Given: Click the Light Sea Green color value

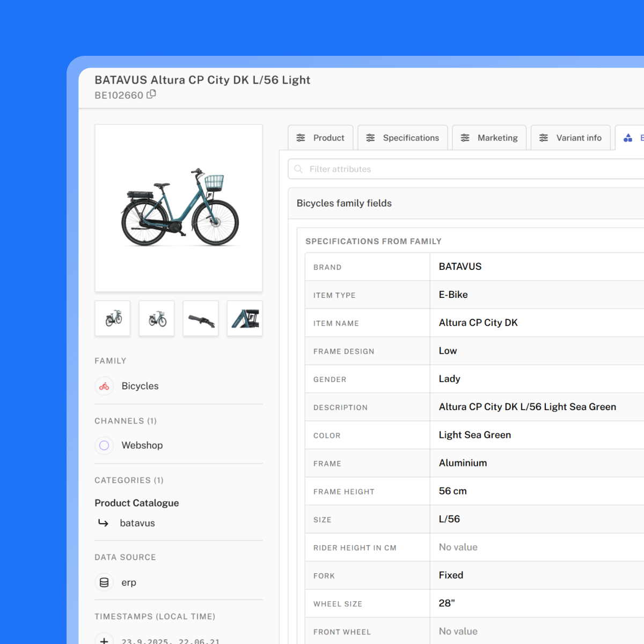Looking at the screenshot, I should 475,435.
